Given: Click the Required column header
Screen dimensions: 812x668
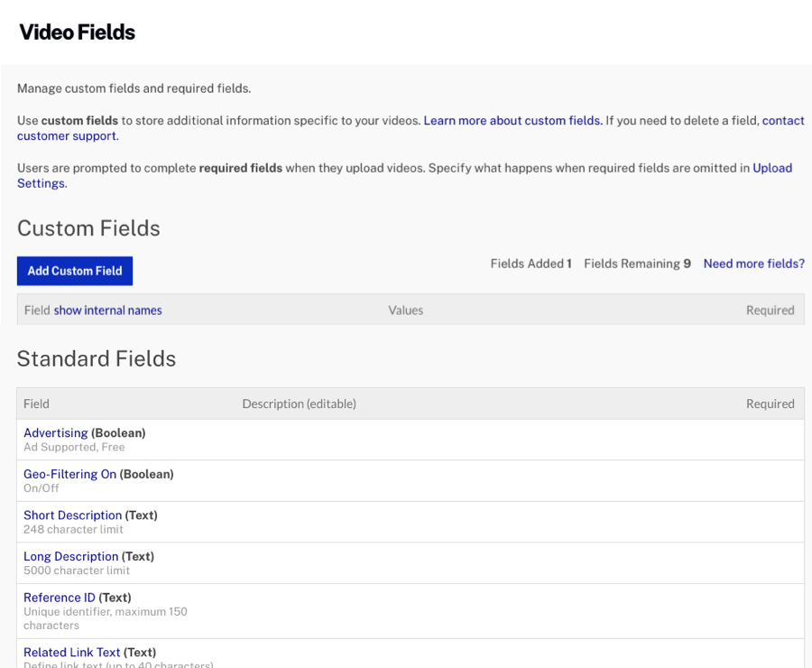Looking at the screenshot, I should click(770, 404).
